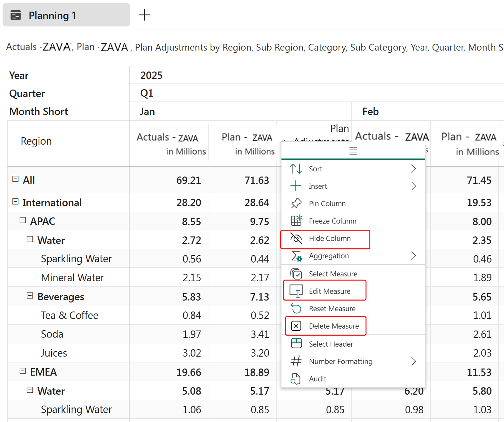Choose Pin Column from context menu
Image resolution: width=504 pixels, height=422 pixels.
[353, 204]
